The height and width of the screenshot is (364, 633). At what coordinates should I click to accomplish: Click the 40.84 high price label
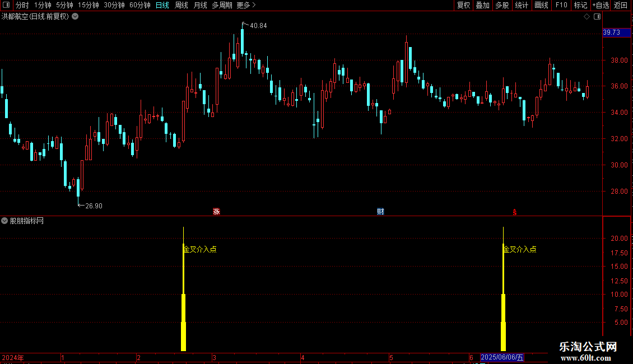tap(258, 25)
